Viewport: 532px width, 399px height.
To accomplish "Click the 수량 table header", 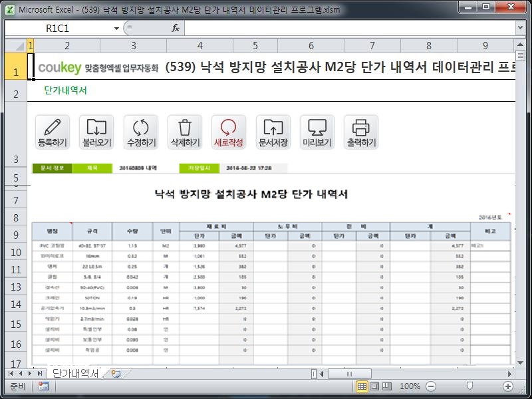I will [x=132, y=231].
